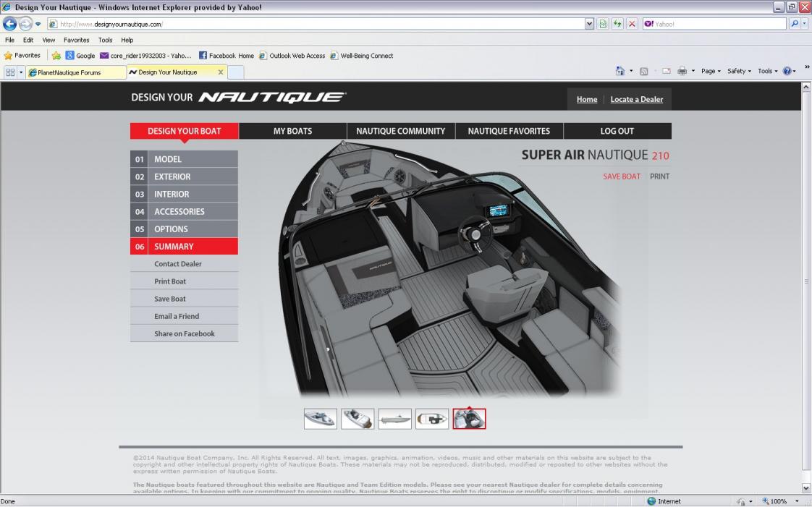Click Contact Dealer in the sidebar
This screenshot has width=812, height=507.
click(x=184, y=264)
